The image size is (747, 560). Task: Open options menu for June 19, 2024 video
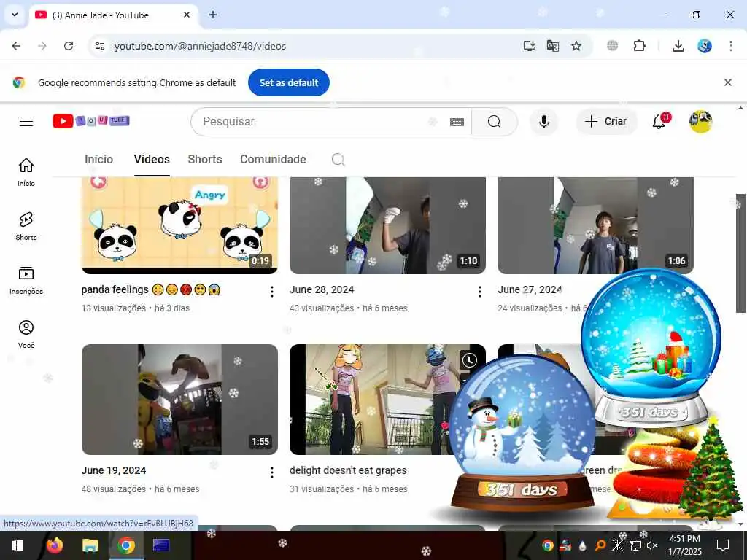271,472
